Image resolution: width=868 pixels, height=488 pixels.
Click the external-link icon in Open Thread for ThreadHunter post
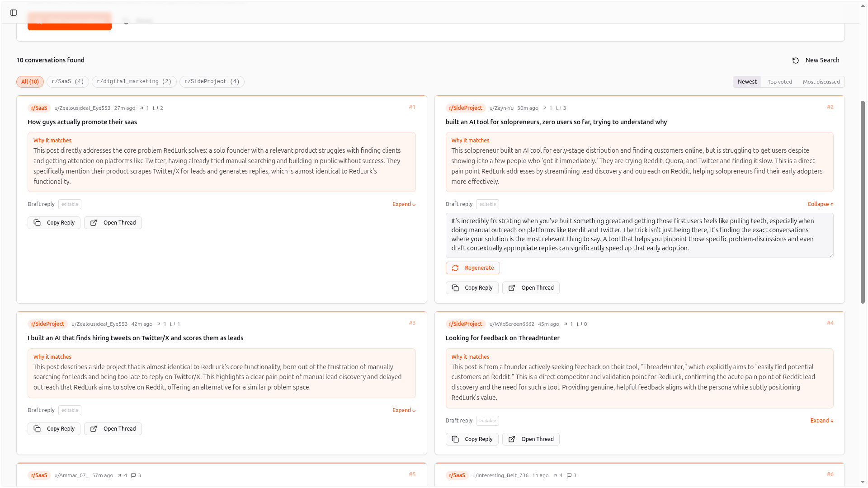(x=511, y=439)
